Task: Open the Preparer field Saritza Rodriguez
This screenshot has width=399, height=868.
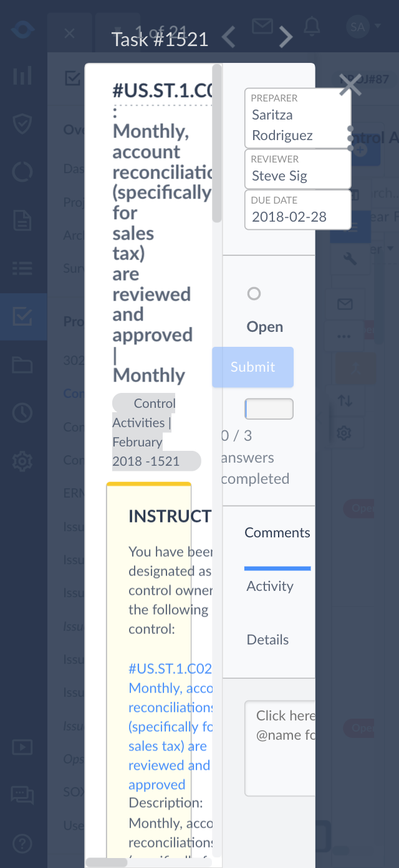Action: [297, 118]
